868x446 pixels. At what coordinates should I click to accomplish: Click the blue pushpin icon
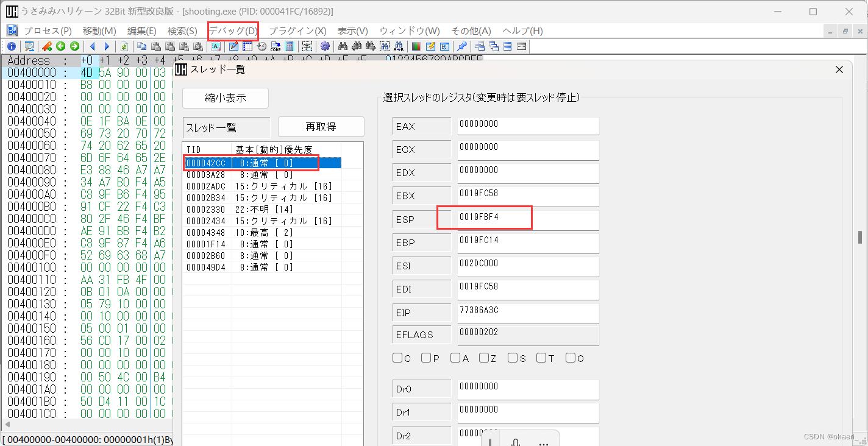(461, 46)
